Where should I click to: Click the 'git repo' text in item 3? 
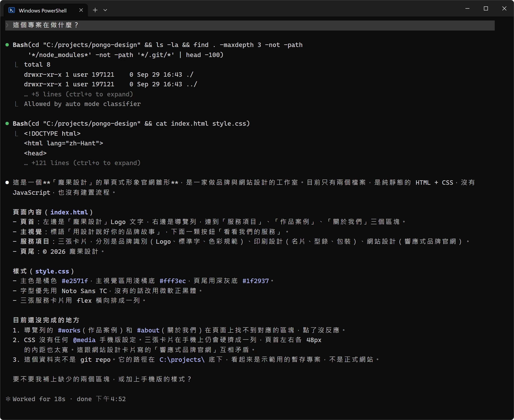click(95, 360)
